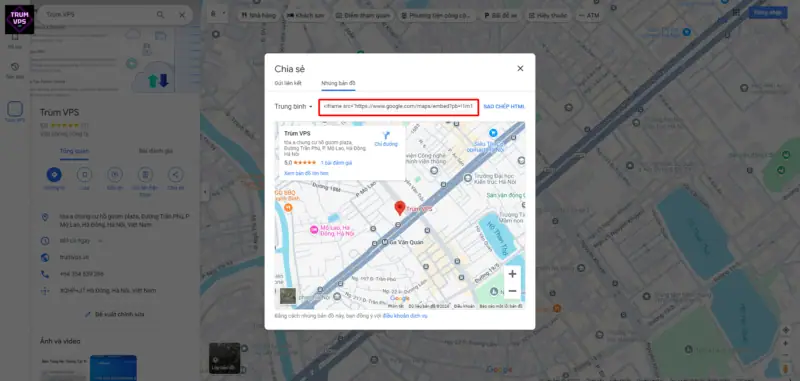Screen dimensions: 800x381
Task: Select the Bãi đỗ xe parking chip
Action: coord(501,15)
